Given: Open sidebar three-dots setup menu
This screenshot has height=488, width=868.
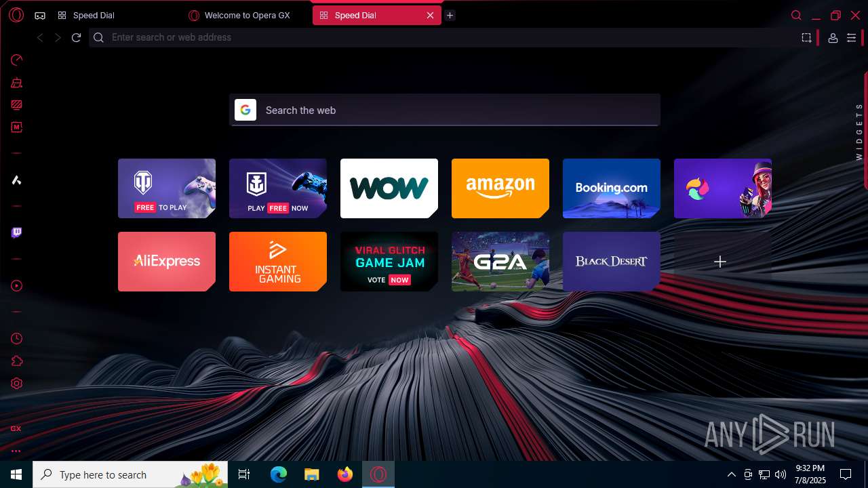Looking at the screenshot, I should point(16,451).
